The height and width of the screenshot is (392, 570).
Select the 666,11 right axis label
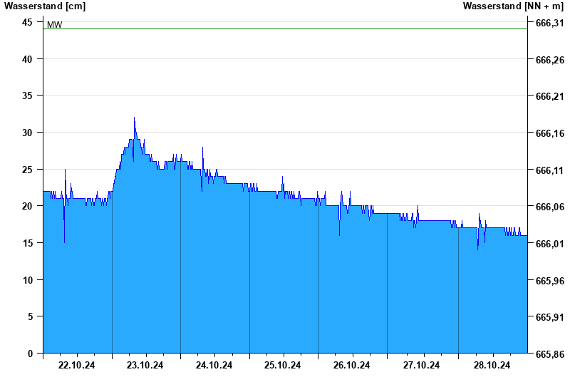tap(549, 170)
